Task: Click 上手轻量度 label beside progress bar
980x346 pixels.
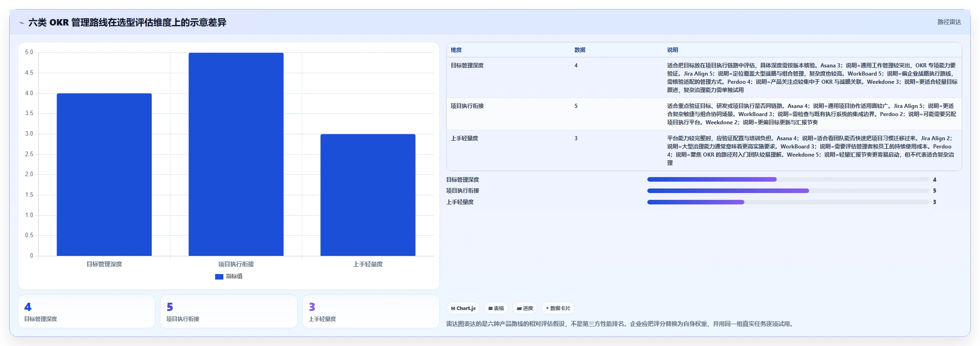Action: (x=460, y=202)
